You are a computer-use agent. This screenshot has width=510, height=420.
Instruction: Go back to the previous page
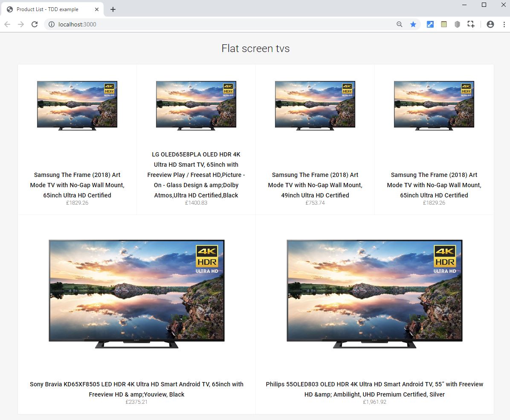7,24
